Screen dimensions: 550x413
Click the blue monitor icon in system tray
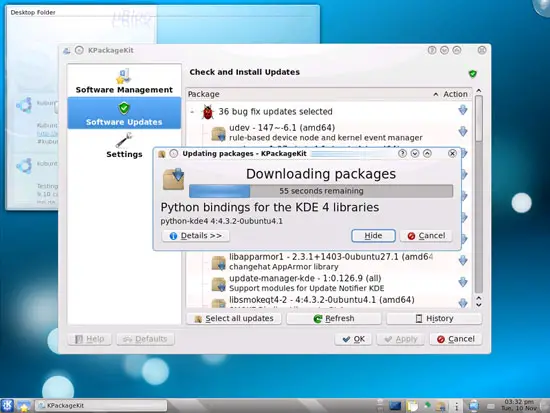tap(395, 406)
